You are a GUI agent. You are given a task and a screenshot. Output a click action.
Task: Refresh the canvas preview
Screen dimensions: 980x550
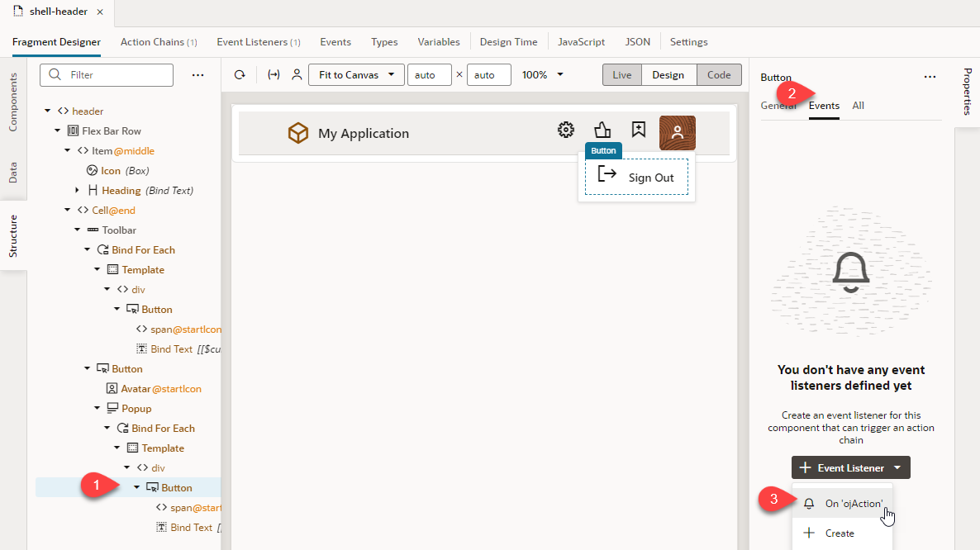point(240,74)
